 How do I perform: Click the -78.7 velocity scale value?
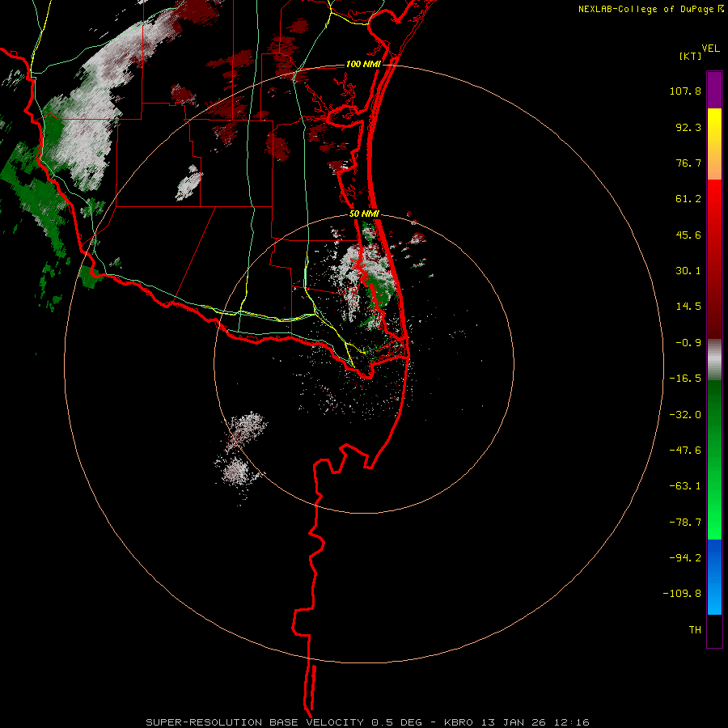click(685, 523)
